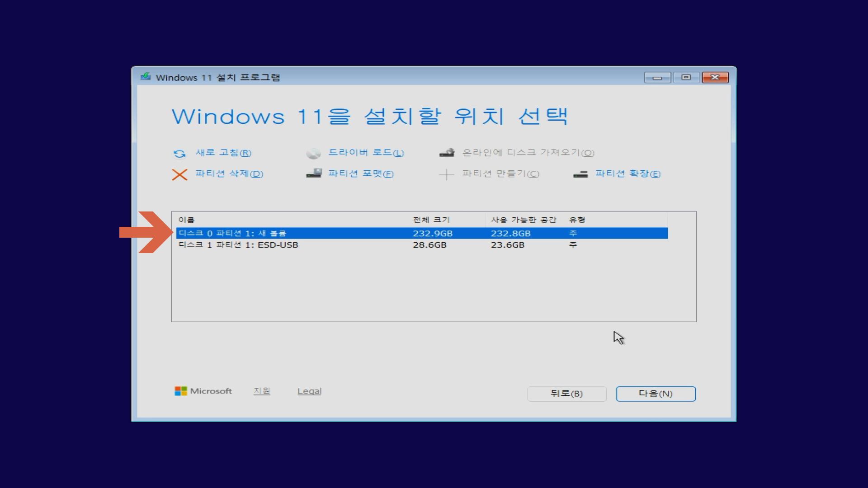
Task: Click the refresh arrows icon
Action: tap(179, 154)
